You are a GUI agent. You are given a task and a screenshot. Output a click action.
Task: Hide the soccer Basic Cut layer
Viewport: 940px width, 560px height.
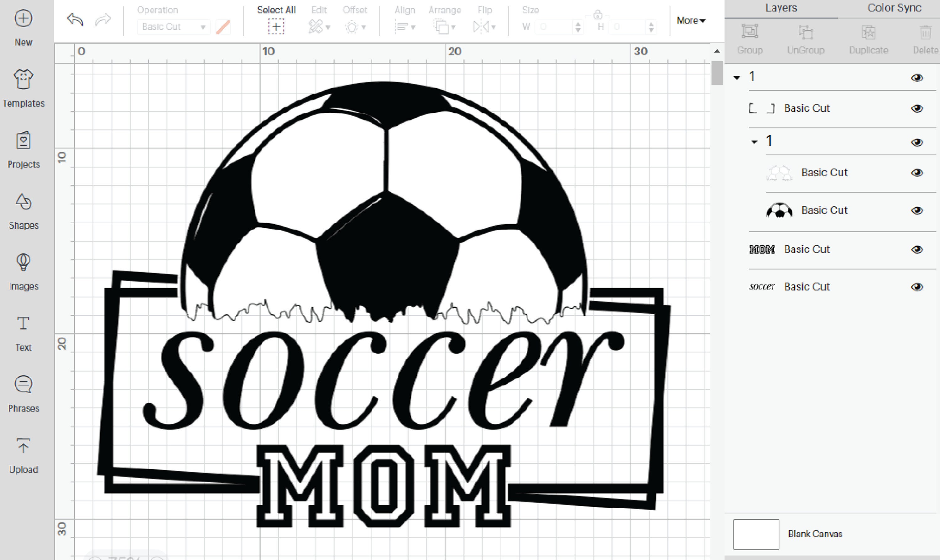pyautogui.click(x=917, y=287)
